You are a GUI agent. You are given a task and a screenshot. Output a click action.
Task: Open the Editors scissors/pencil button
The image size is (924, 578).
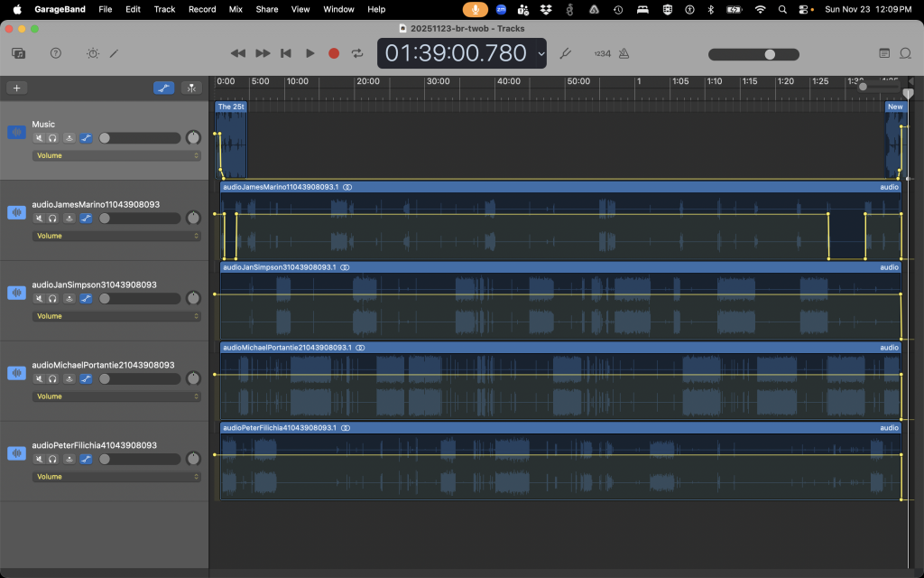tap(115, 53)
